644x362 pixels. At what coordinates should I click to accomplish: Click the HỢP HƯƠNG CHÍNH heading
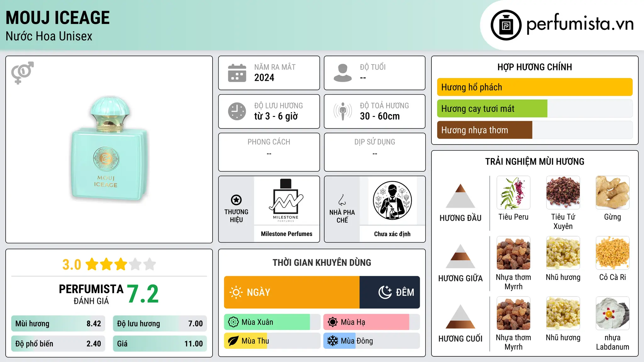coord(535,67)
